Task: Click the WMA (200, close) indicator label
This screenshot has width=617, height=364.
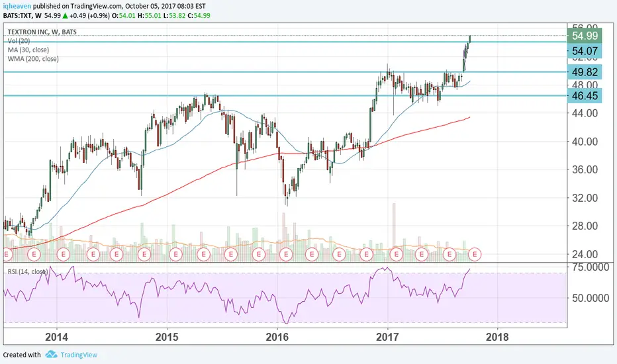Action: click(33, 59)
